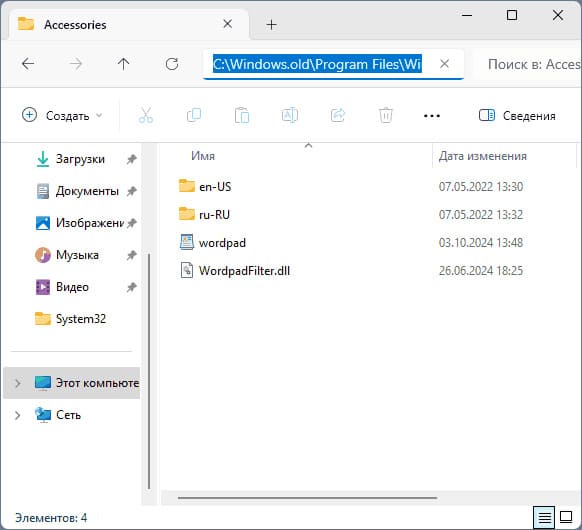The width and height of the screenshot is (582, 530).
Task: Click the Cut scissors icon
Action: click(x=146, y=115)
